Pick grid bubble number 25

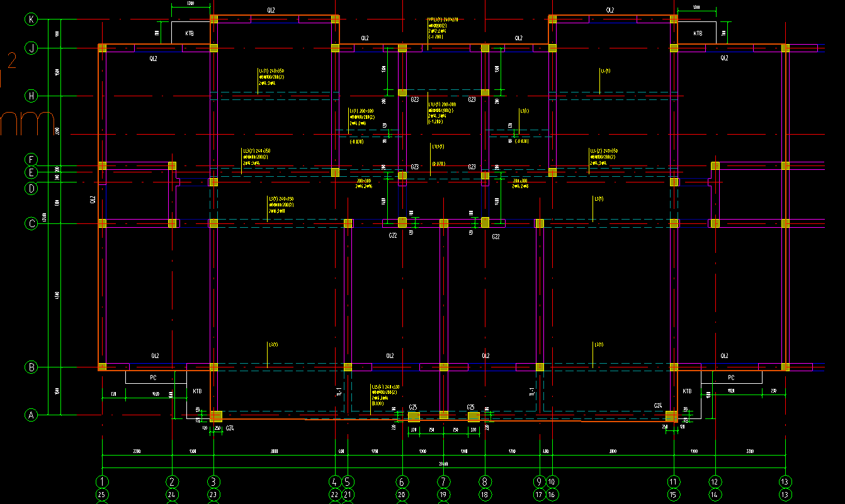tap(102, 495)
